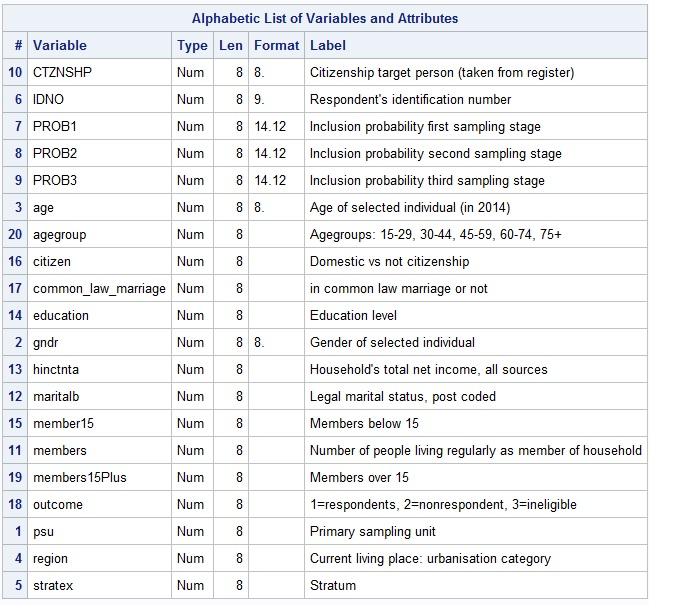673x611 pixels.
Task: Click the common_law_marriage variable cell
Action: click(x=99, y=288)
